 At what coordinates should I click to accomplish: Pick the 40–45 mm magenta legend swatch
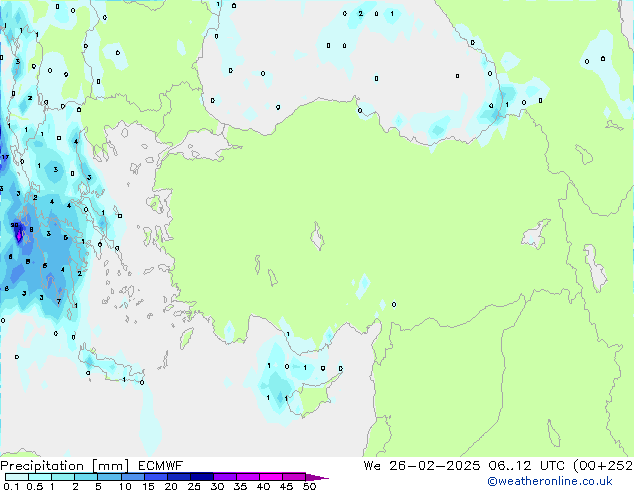(271, 477)
